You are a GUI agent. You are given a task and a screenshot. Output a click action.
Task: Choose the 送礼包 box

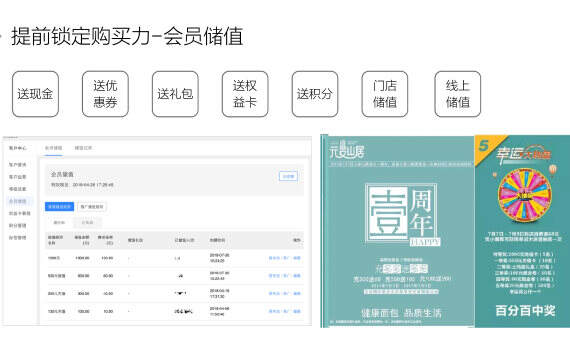click(x=175, y=94)
